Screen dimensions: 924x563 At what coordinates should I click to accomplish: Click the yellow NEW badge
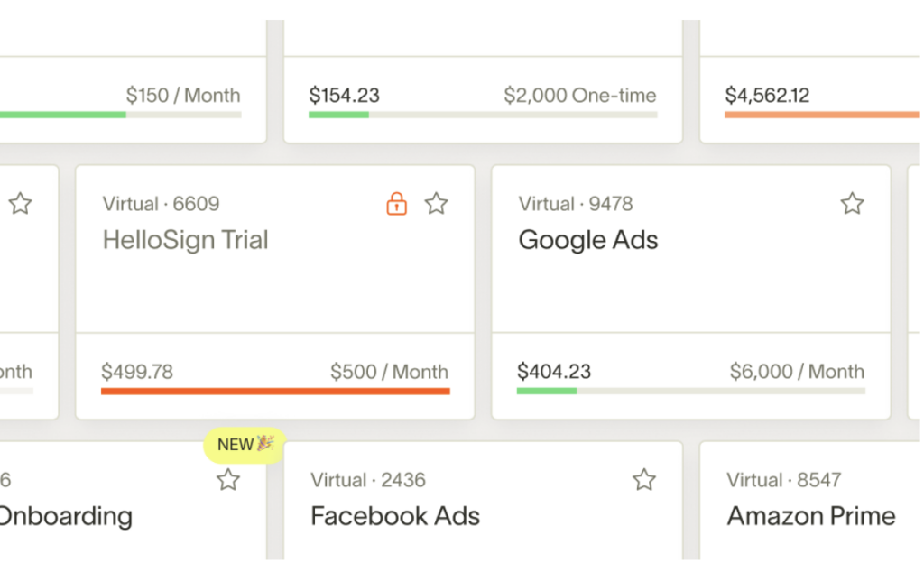click(245, 445)
